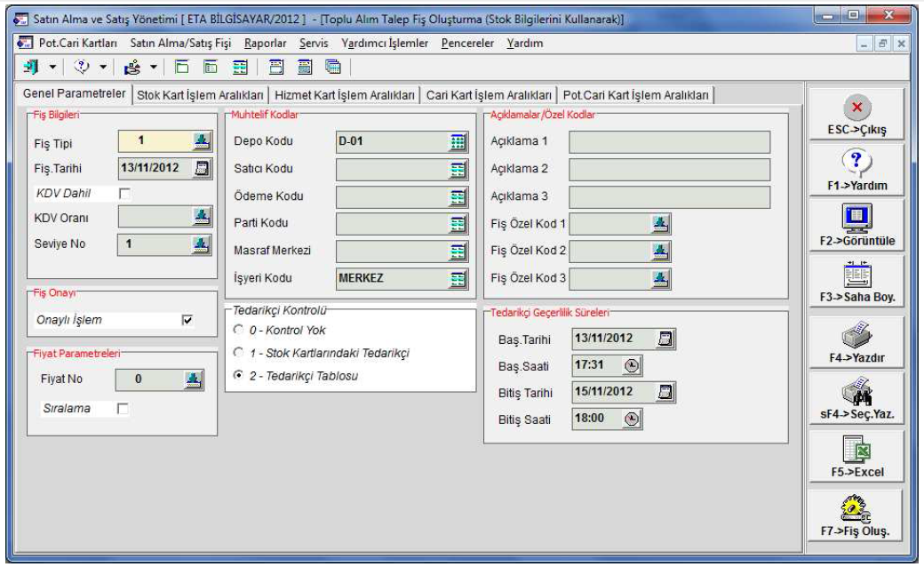The image size is (924, 567).
Task: Select radio option 0 - Kontrol Yok
Action: (x=238, y=331)
